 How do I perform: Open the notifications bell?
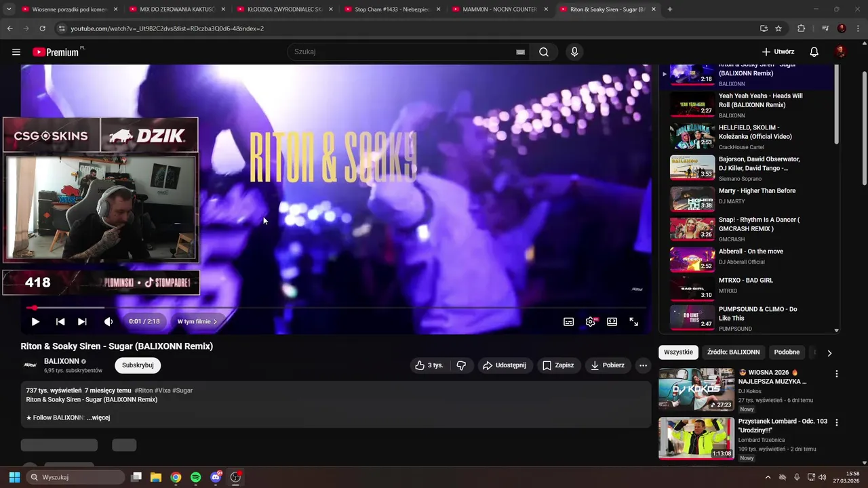(814, 52)
